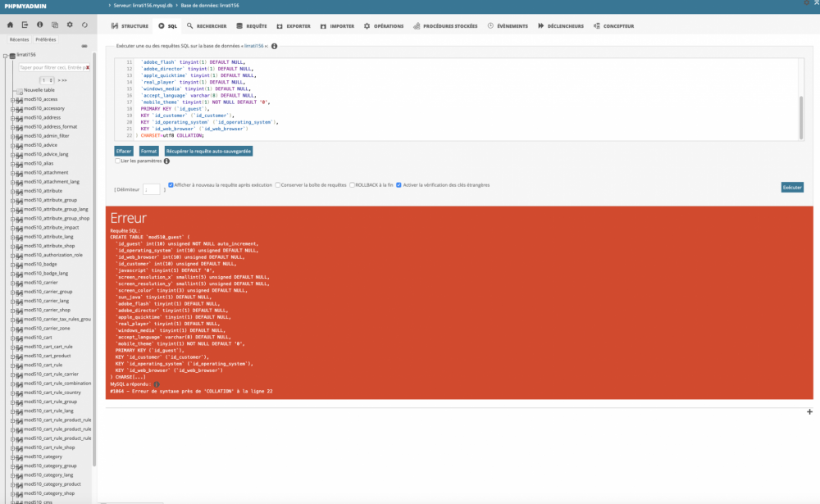The width and height of the screenshot is (820, 504).
Task: Click the Format button
Action: click(x=148, y=151)
